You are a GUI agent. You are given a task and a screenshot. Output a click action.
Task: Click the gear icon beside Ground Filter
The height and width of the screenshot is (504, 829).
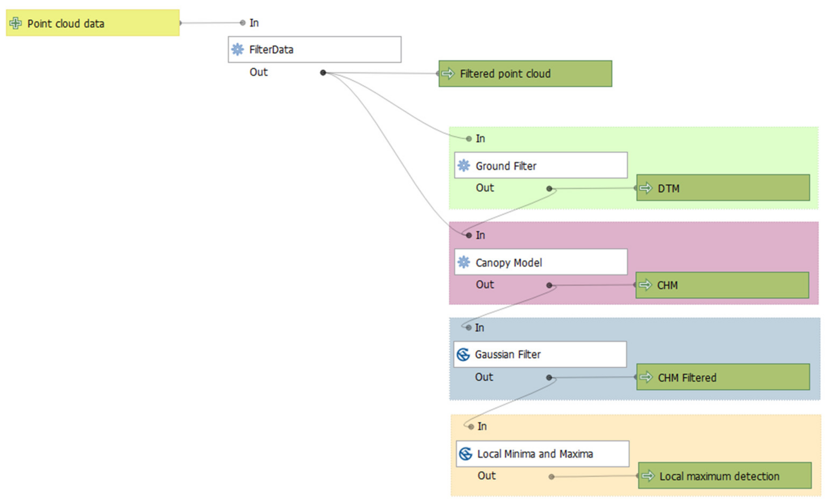(x=464, y=165)
